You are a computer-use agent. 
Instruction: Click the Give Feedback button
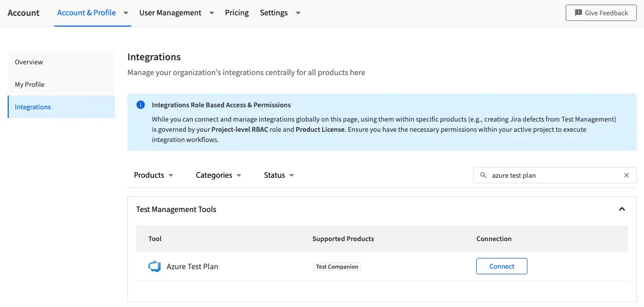[x=601, y=13]
